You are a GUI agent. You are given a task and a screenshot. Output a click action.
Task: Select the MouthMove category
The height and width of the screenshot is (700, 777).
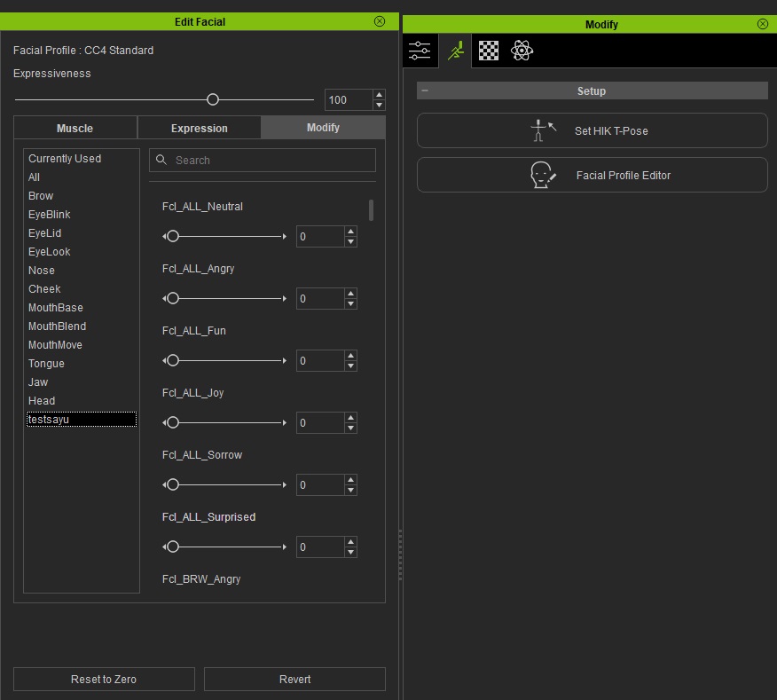pyautogui.click(x=55, y=344)
